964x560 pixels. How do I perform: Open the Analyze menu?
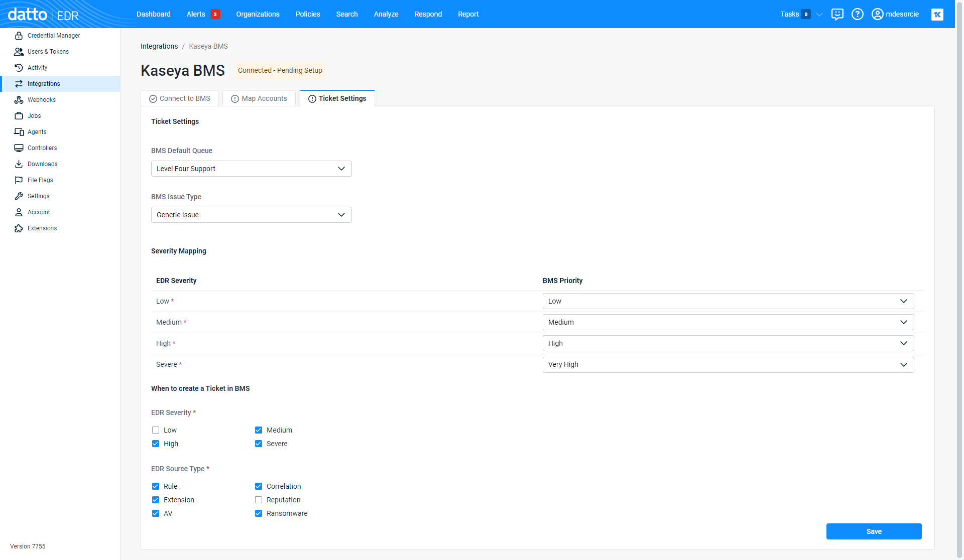(x=386, y=14)
